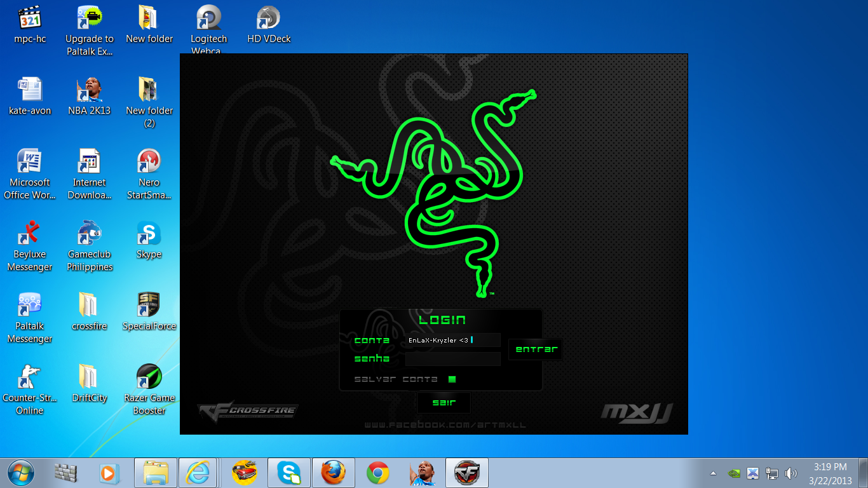Select the Razer Game Booster desktop shortcut
The image size is (868, 488).
149,390
